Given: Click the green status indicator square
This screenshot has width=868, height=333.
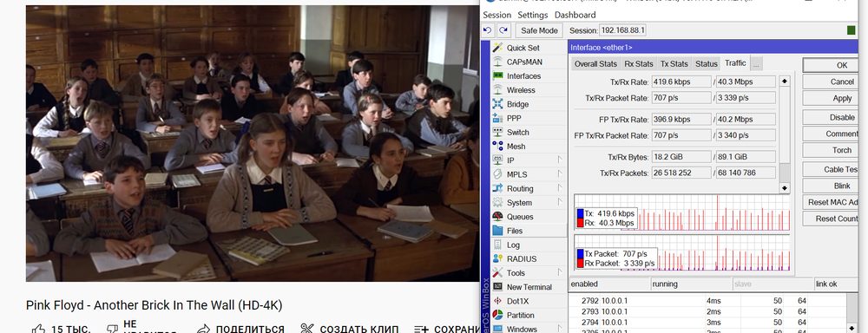Looking at the screenshot, I should tap(851, 30).
